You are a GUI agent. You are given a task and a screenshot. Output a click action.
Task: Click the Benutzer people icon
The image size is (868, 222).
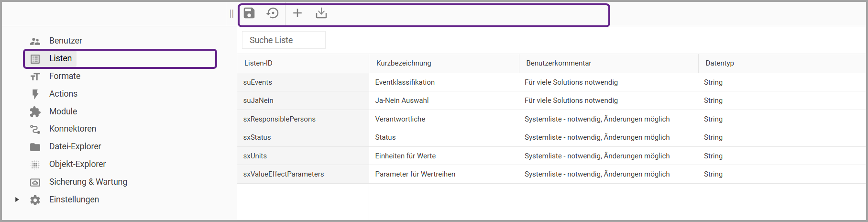[x=35, y=41]
